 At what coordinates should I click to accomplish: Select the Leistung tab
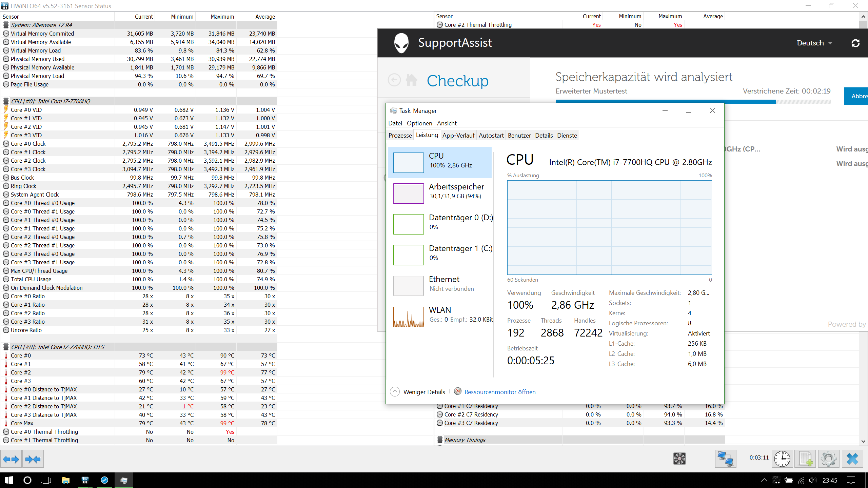tap(427, 135)
